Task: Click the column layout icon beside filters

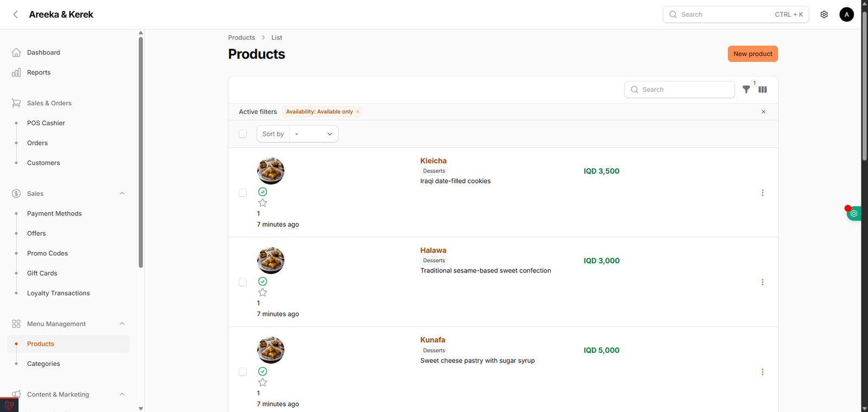Action: 763,89
